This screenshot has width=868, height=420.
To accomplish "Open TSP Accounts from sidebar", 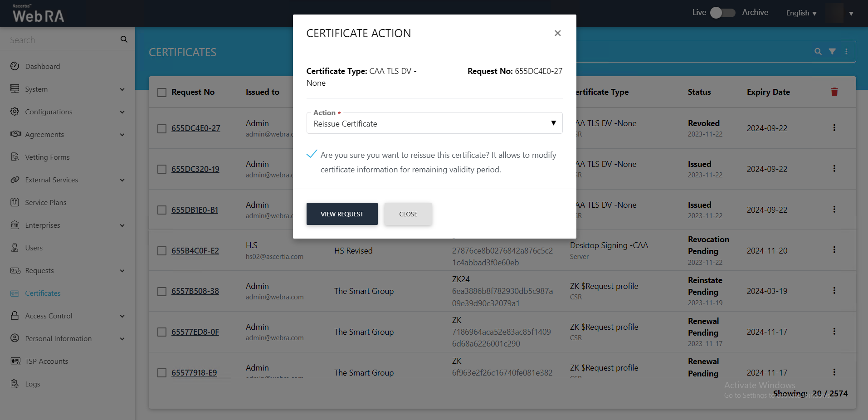I will pos(46,361).
